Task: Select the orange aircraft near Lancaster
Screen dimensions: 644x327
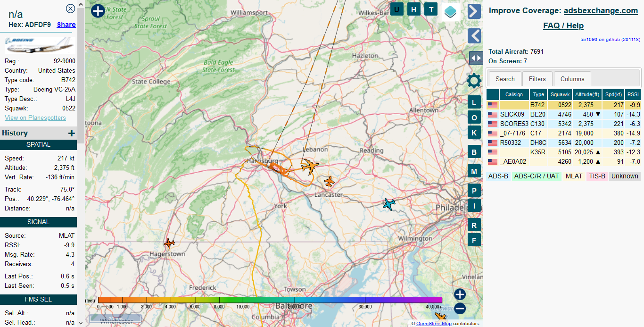Action: tap(330, 181)
